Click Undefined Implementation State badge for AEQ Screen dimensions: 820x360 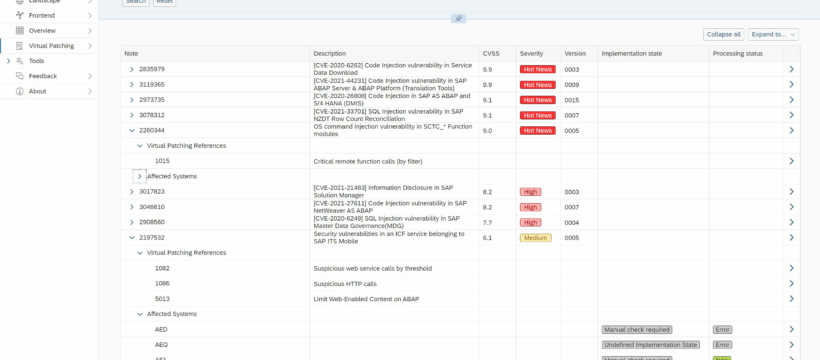(651, 345)
